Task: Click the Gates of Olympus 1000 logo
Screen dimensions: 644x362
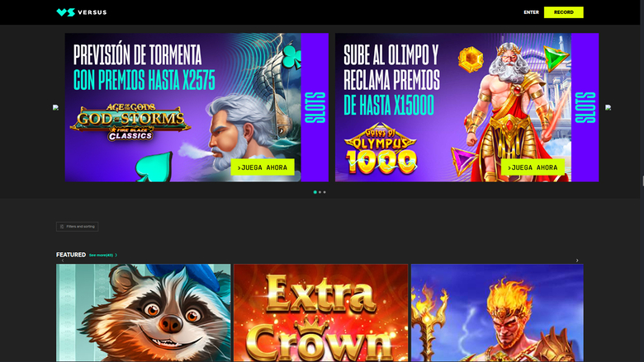Action: [x=381, y=148]
